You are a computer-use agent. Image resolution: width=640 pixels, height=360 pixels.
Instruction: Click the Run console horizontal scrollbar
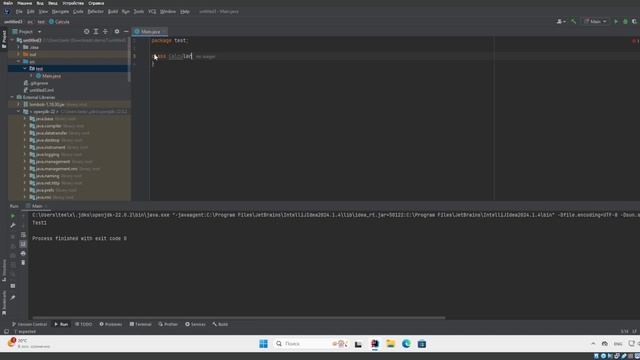(x=239, y=318)
